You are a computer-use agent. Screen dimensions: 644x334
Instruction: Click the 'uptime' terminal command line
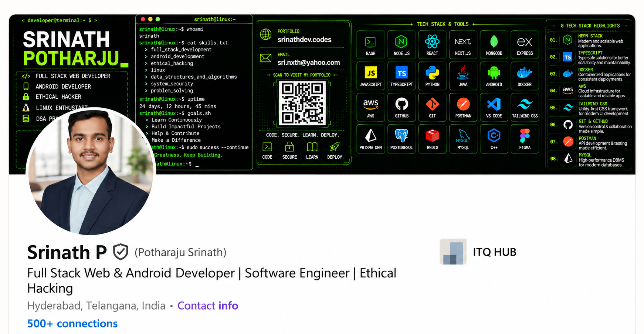pos(172,99)
